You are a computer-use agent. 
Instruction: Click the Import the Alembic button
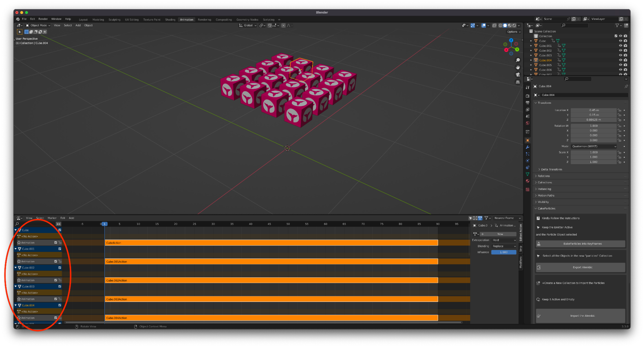click(x=580, y=316)
